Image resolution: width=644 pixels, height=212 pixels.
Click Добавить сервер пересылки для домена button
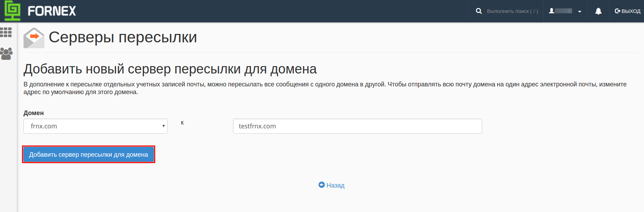pyautogui.click(x=88, y=154)
